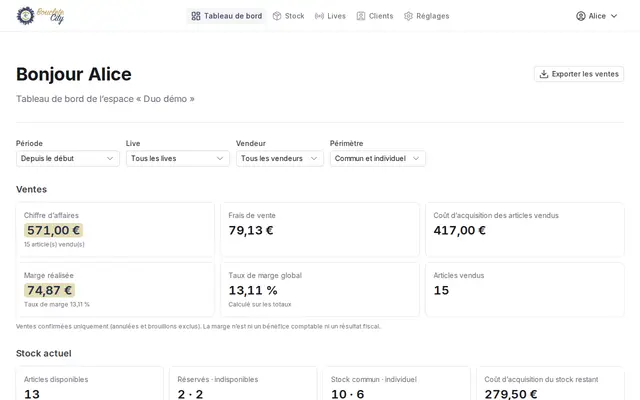Open the Vendeur dropdown Tous les vendeurs
The height and width of the screenshot is (400, 640).
click(x=280, y=158)
